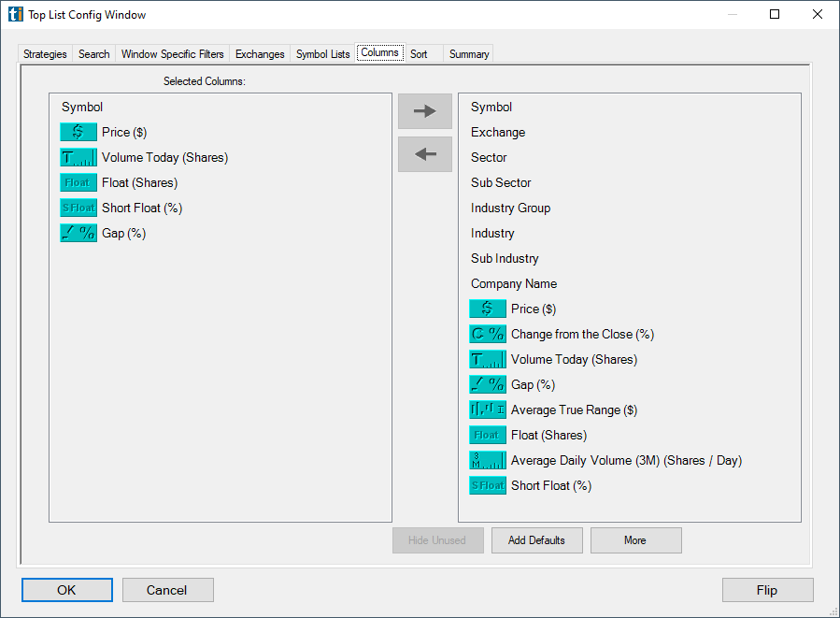Viewport: 840px width, 618px height.
Task: Select the Average True Range ($) icon
Action: [x=487, y=410]
